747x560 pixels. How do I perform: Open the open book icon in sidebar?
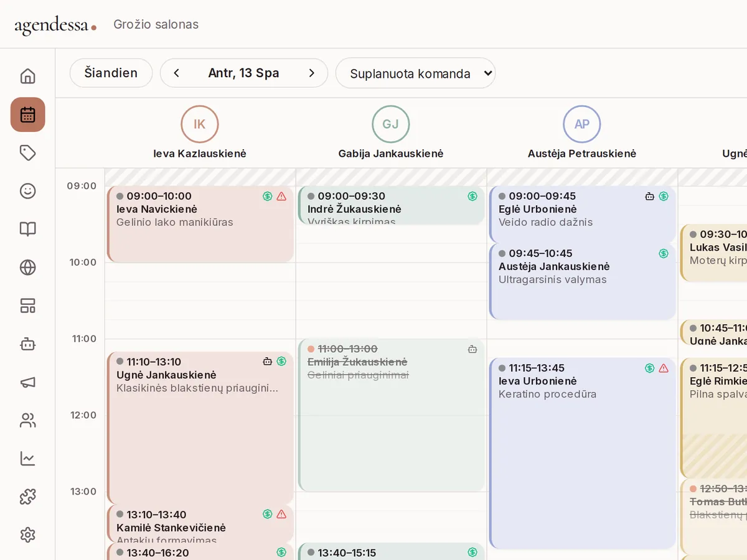tap(27, 229)
